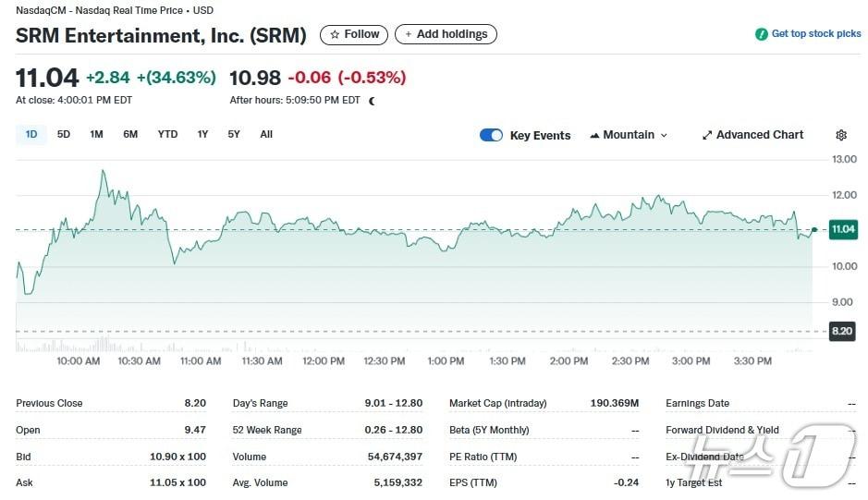Click the Advanced Chart expand arrows icon

click(x=707, y=135)
